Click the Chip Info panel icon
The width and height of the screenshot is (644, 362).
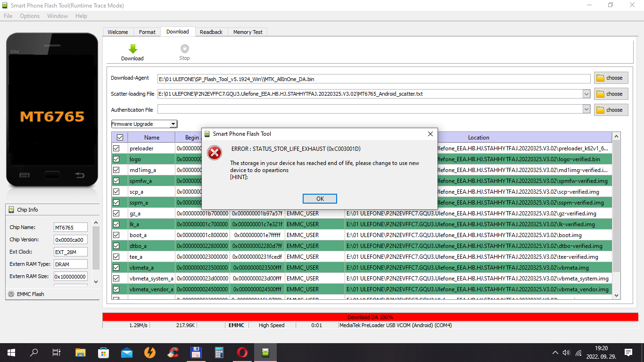11,210
